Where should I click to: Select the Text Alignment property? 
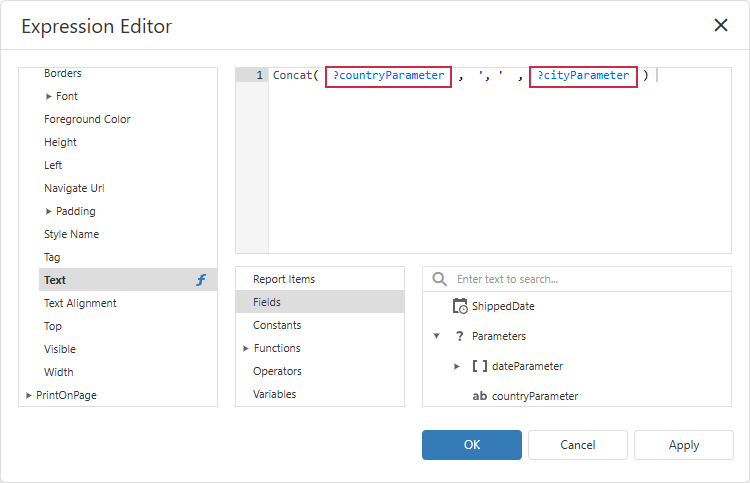[80, 303]
